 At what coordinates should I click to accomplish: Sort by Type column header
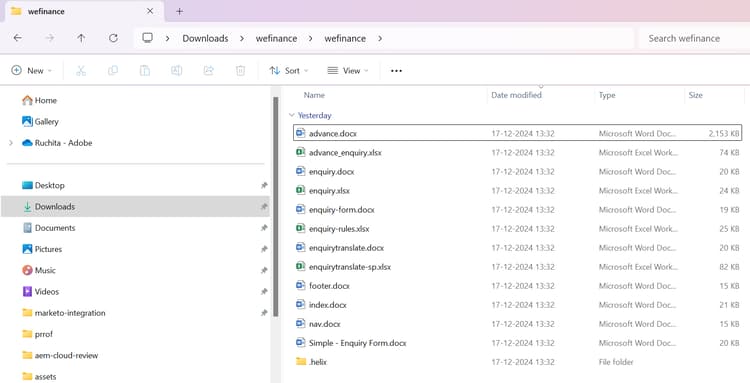click(x=607, y=95)
